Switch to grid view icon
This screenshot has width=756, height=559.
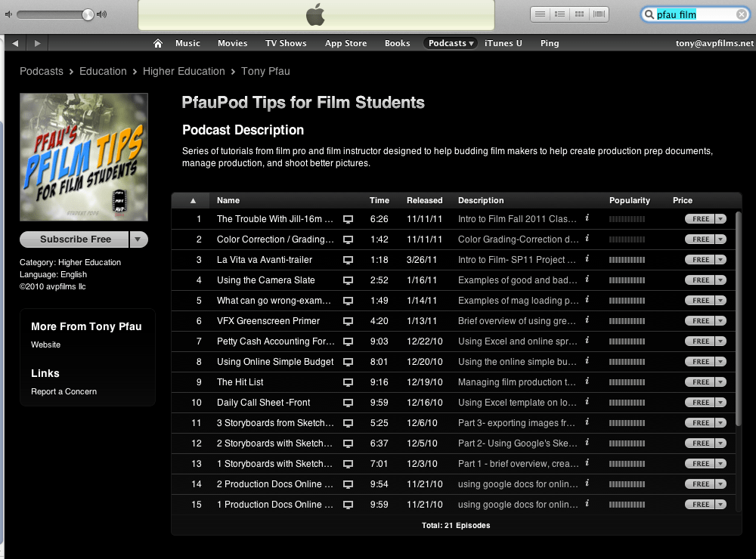pos(580,14)
